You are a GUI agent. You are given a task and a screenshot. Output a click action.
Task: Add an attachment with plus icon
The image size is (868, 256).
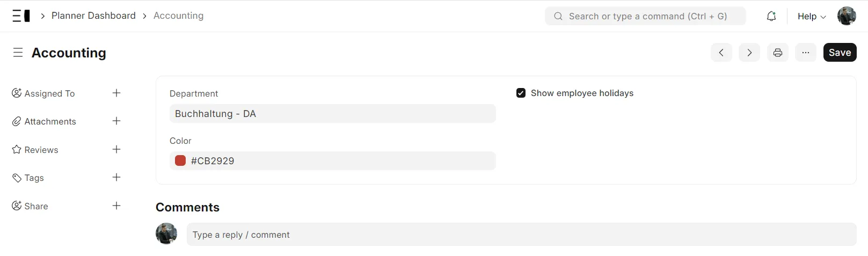pos(116,121)
